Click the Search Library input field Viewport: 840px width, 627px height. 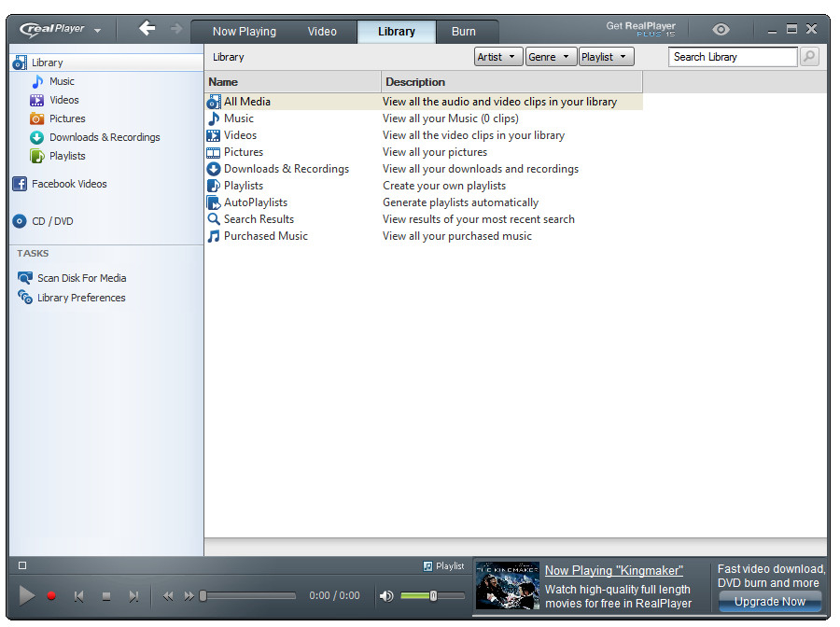pos(733,57)
